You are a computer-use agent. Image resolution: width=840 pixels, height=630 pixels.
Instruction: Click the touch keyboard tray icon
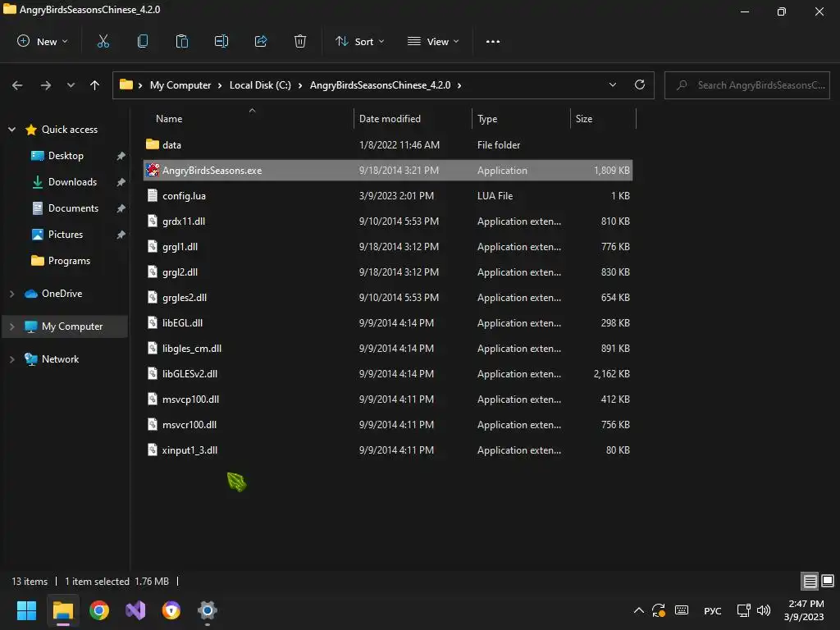(682, 610)
